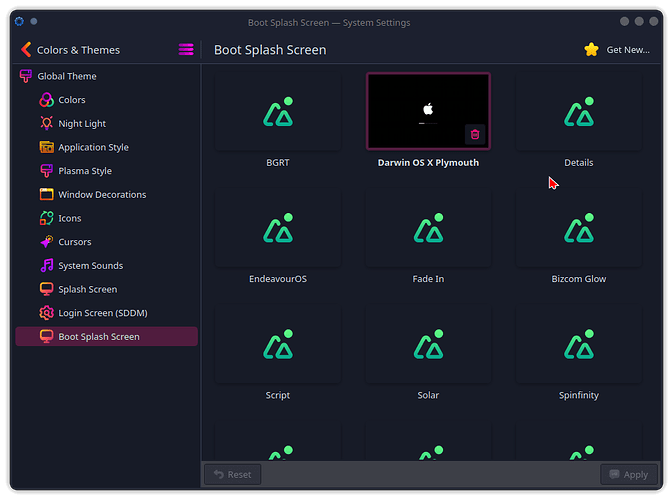The width and height of the screenshot is (672, 500).
Task: Select the Details boot splash thumbnail
Action: pyautogui.click(x=579, y=111)
